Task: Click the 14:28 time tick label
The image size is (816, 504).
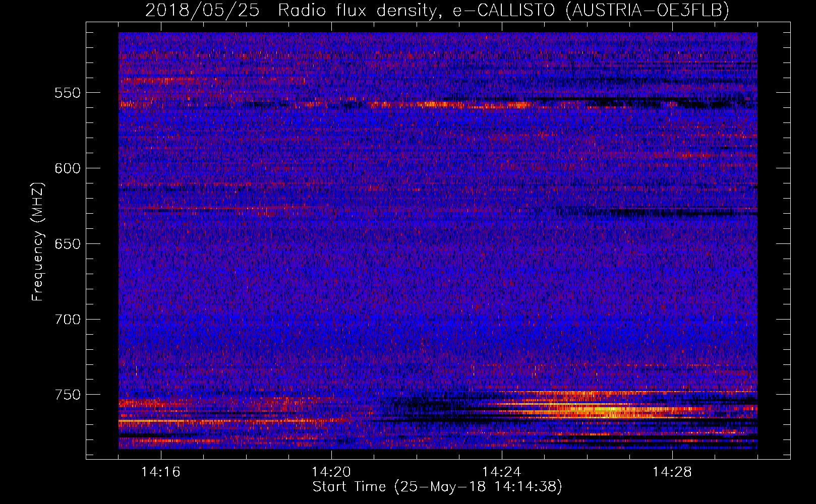Action: point(672,472)
